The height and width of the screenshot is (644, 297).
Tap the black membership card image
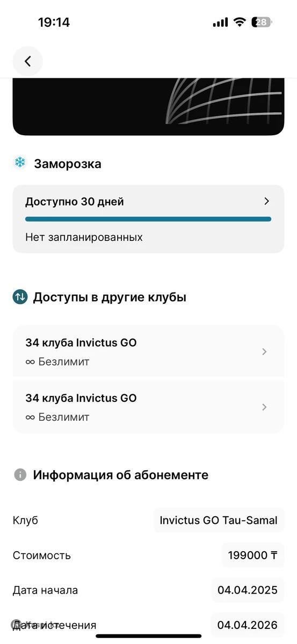(x=148, y=106)
